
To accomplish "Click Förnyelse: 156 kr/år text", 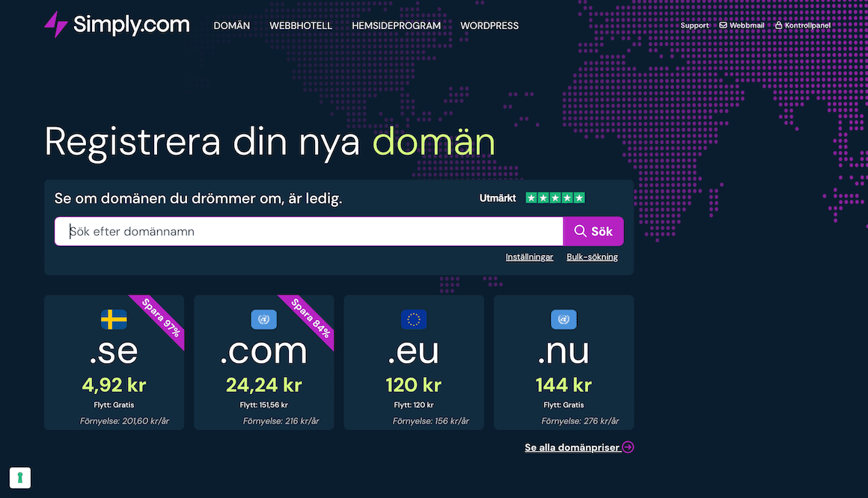I will click(431, 421).
